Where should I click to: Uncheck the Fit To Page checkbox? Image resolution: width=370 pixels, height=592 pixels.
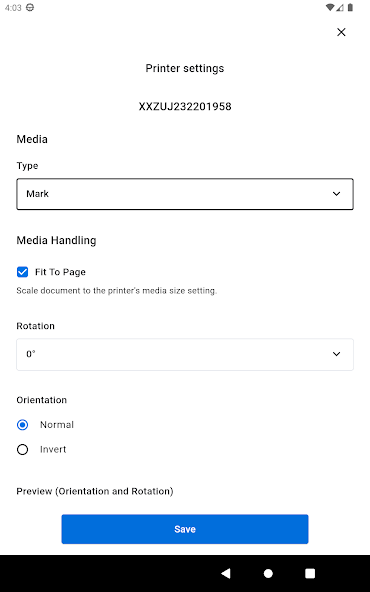[22, 272]
